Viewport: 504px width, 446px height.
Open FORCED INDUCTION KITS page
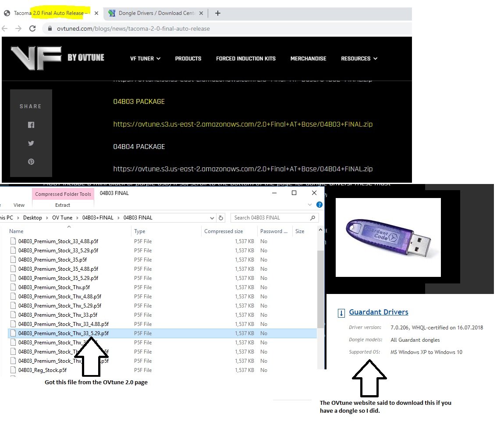pyautogui.click(x=246, y=58)
